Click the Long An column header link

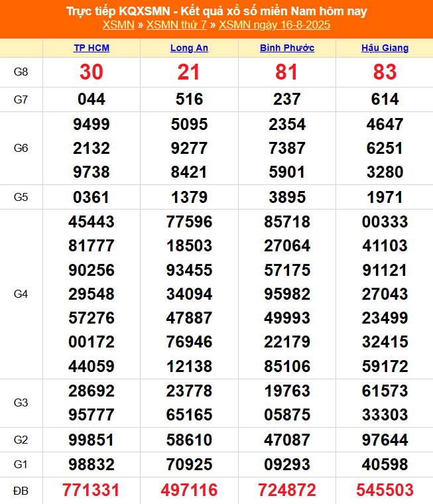(189, 48)
